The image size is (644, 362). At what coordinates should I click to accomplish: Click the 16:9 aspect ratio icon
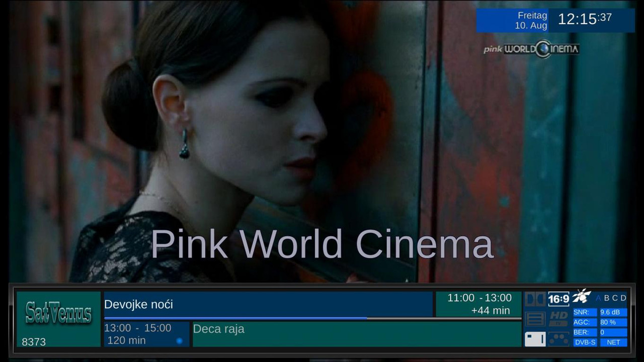point(558,299)
